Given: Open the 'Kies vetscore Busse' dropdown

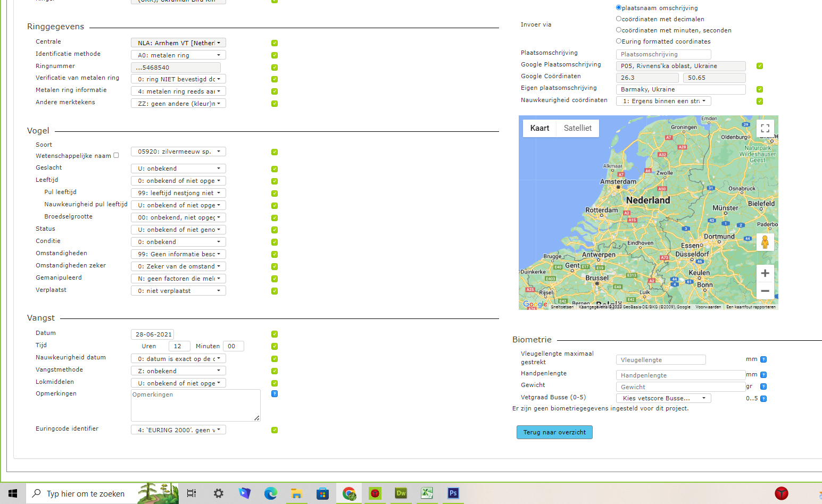Looking at the screenshot, I should [663, 398].
